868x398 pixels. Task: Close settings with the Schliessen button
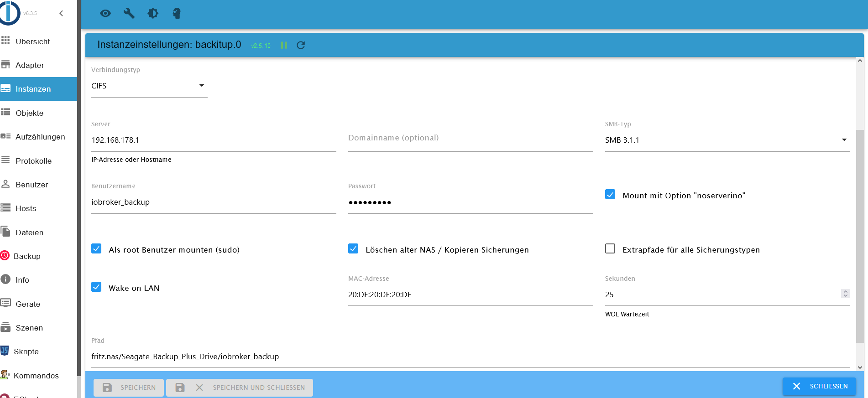pyautogui.click(x=820, y=386)
